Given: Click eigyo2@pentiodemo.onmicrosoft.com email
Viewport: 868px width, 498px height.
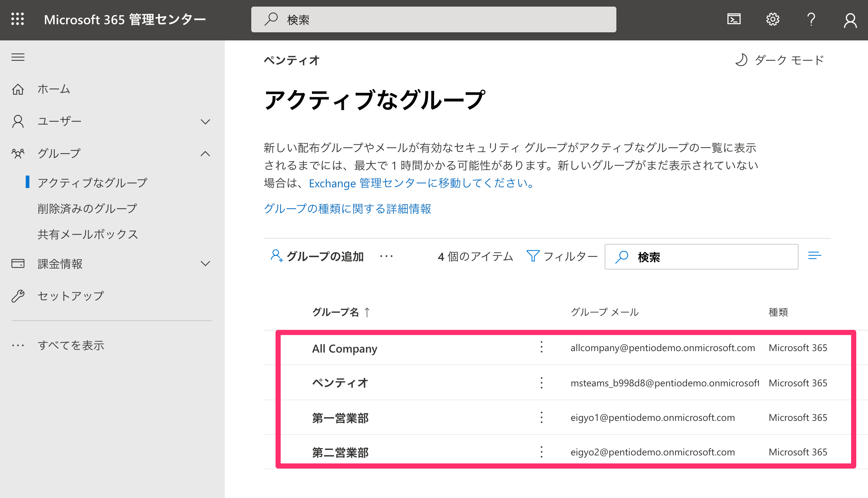Looking at the screenshot, I should (652, 452).
